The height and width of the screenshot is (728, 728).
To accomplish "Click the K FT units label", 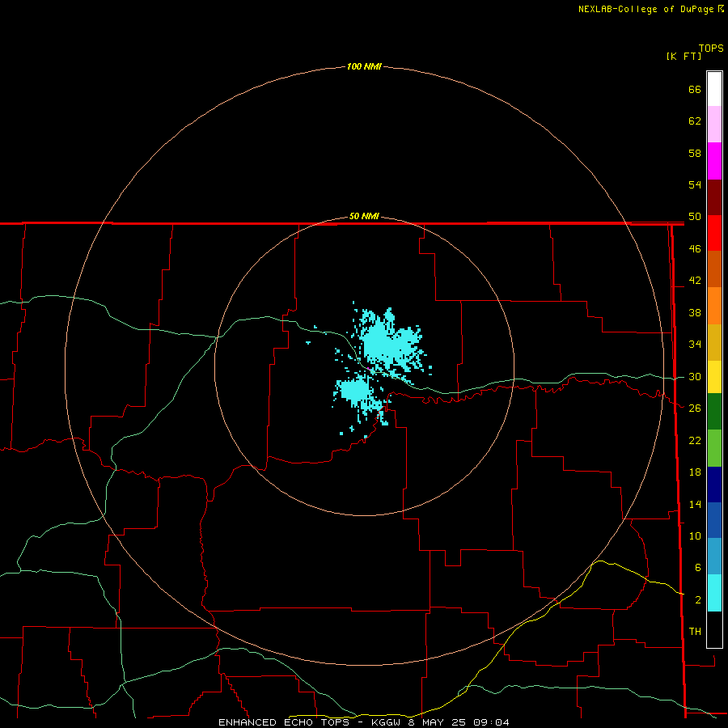I will click(x=684, y=56).
